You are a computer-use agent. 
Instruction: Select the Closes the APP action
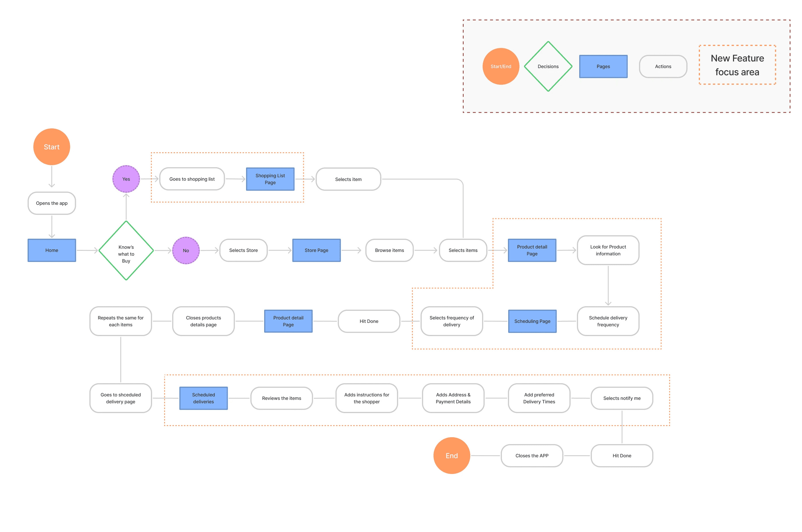click(x=532, y=455)
